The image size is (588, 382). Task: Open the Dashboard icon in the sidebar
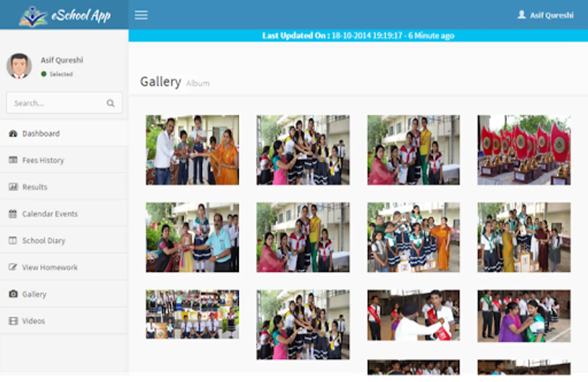point(13,133)
